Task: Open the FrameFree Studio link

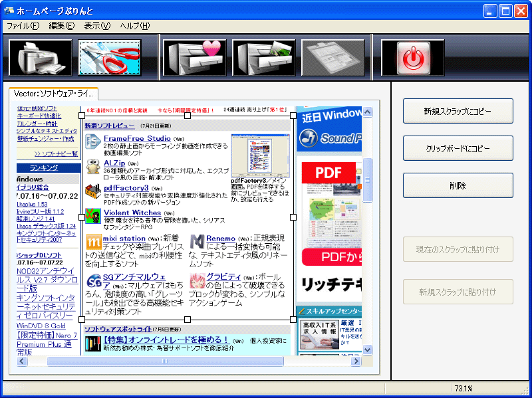Action: click(137, 138)
